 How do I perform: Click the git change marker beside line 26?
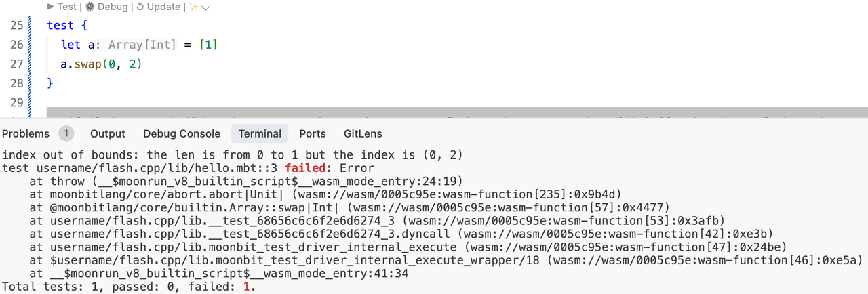pyautogui.click(x=30, y=45)
